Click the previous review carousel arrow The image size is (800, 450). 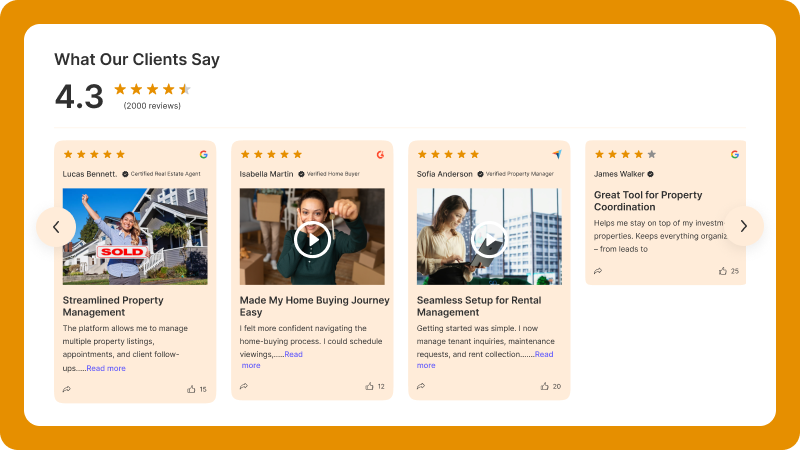coord(56,226)
